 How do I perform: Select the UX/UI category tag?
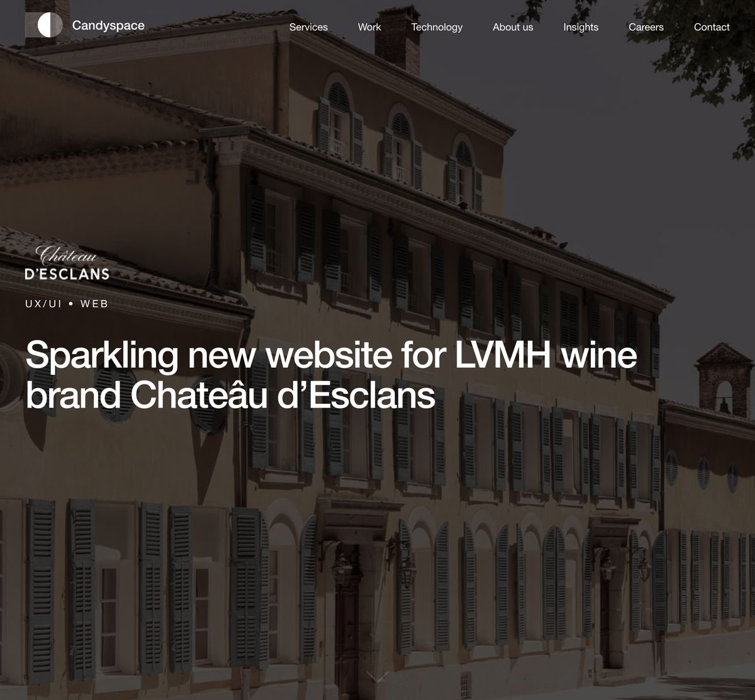43,304
